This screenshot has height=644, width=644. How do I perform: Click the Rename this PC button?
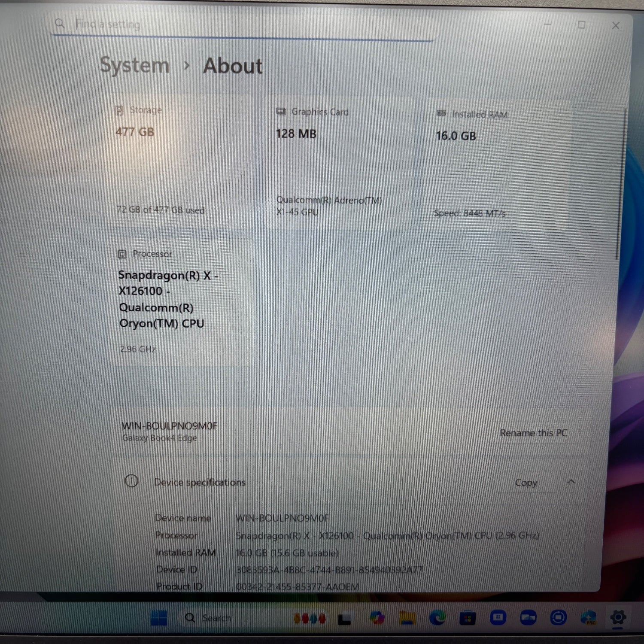pyautogui.click(x=533, y=433)
